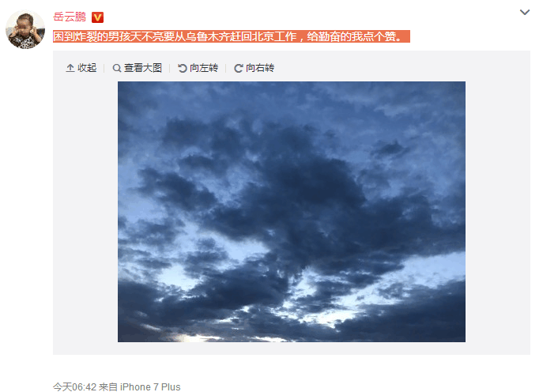
Task: Click the orange verified V badge
Action: tap(97, 17)
